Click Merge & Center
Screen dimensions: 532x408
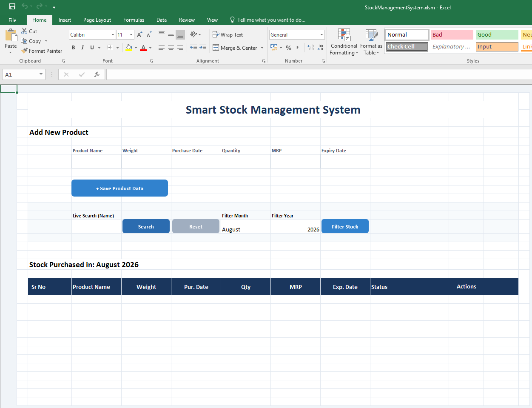point(235,48)
